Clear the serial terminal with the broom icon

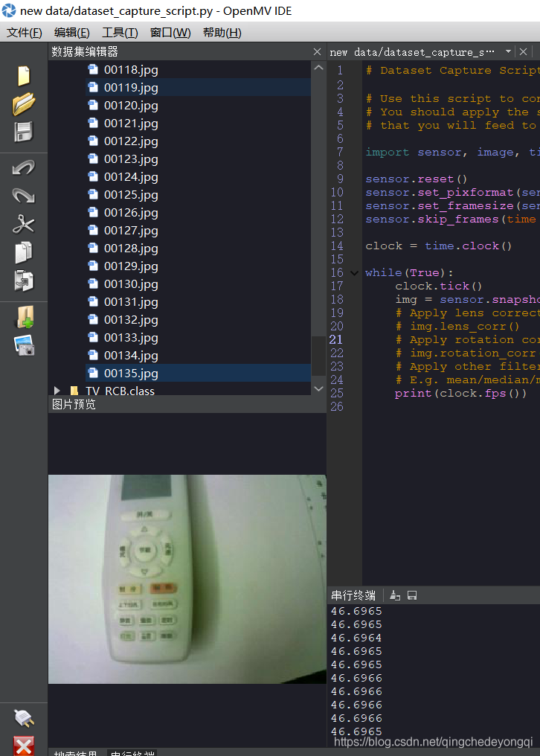tap(395, 595)
